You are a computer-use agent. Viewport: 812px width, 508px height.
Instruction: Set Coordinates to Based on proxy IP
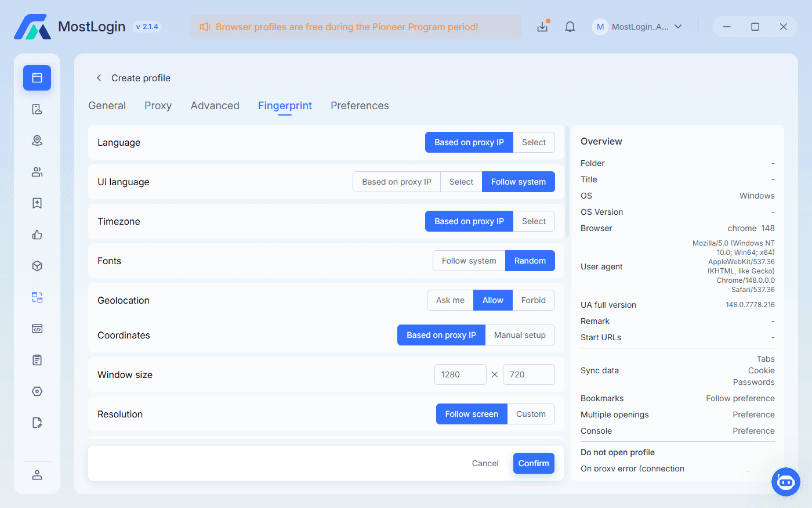441,335
